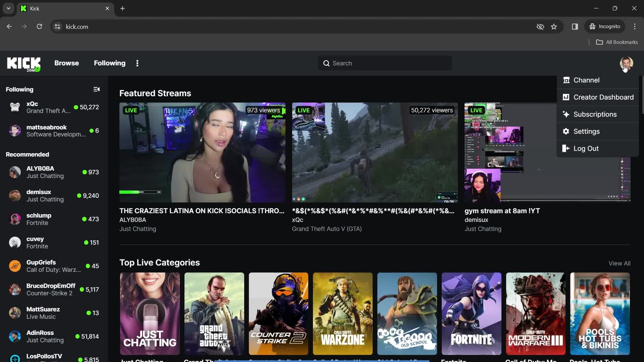644x362 pixels.
Task: Open Pools Hot Tubs & Bikinis card
Action: coord(600,314)
